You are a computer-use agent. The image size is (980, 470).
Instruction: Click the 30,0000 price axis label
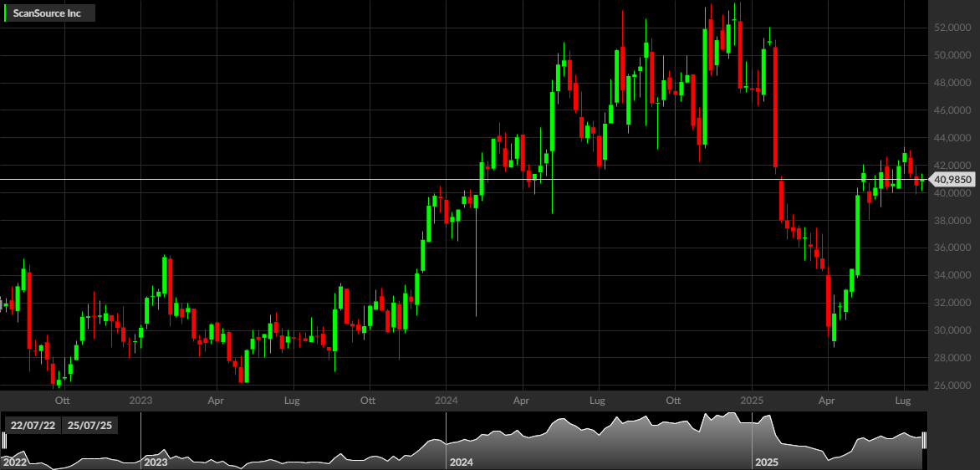(x=952, y=330)
